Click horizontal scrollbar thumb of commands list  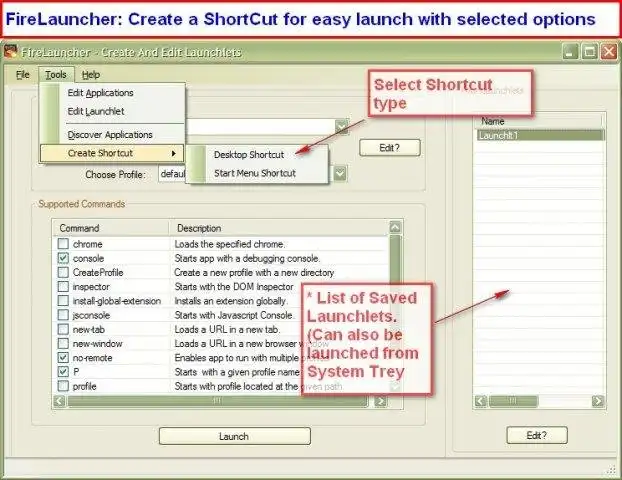click(x=217, y=401)
